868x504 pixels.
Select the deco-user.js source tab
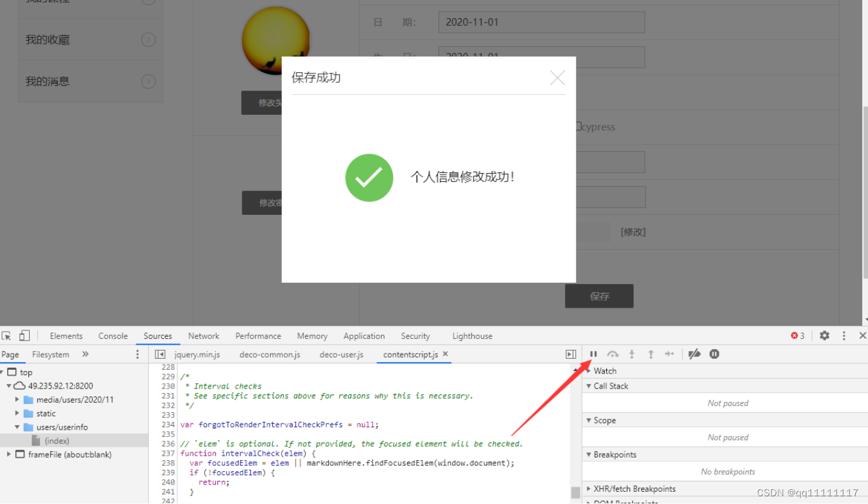point(341,354)
